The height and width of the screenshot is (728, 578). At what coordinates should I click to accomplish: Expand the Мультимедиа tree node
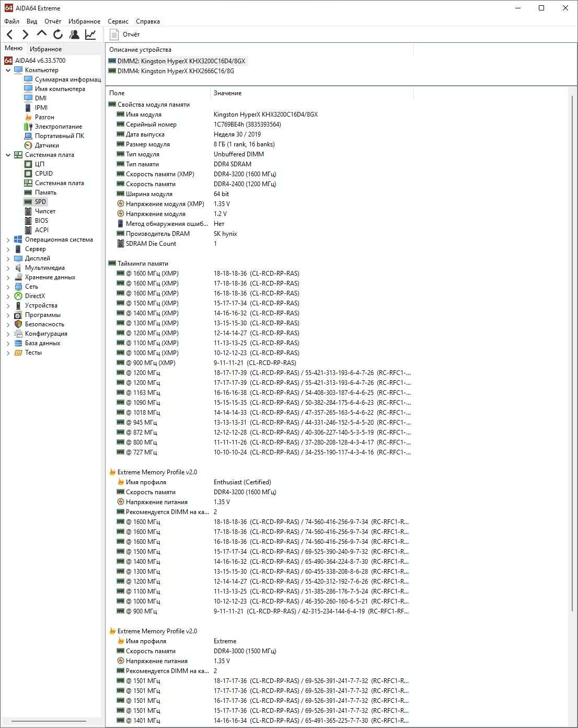click(x=8, y=268)
